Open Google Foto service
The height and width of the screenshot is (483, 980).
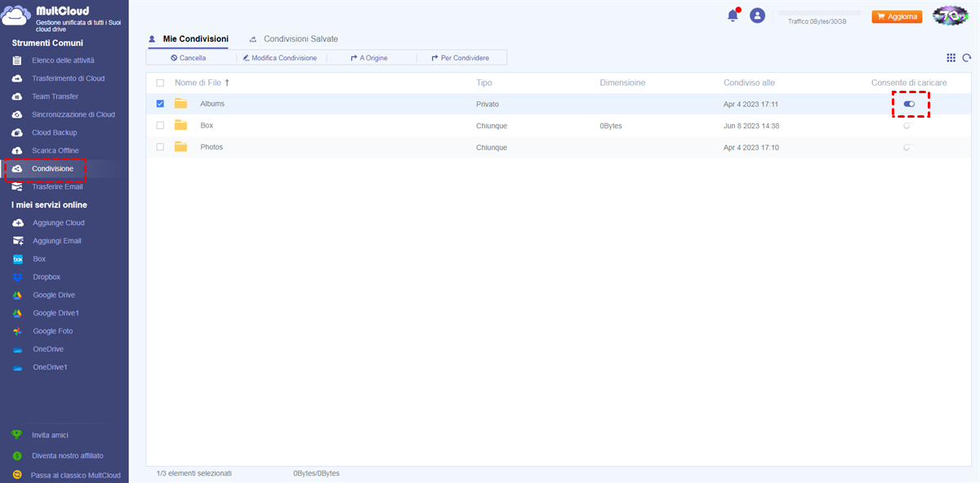point(52,331)
